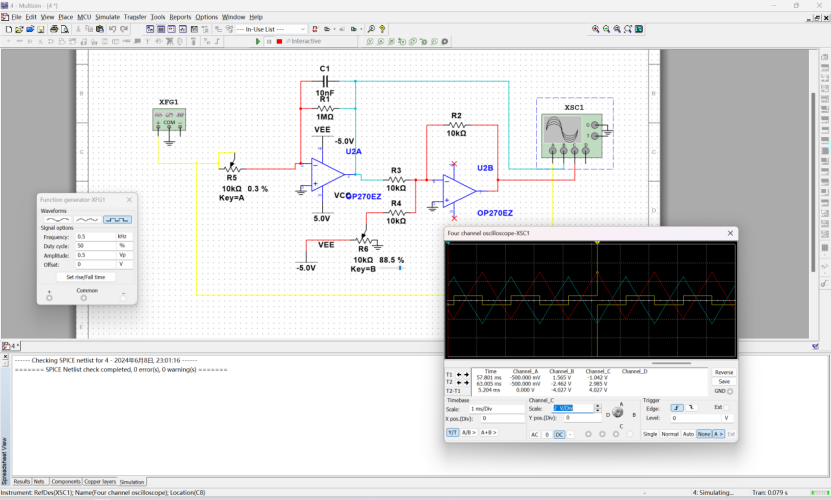This screenshot has width=831, height=500.
Task: Click the Reverse button on oscilloscope
Action: 724,372
